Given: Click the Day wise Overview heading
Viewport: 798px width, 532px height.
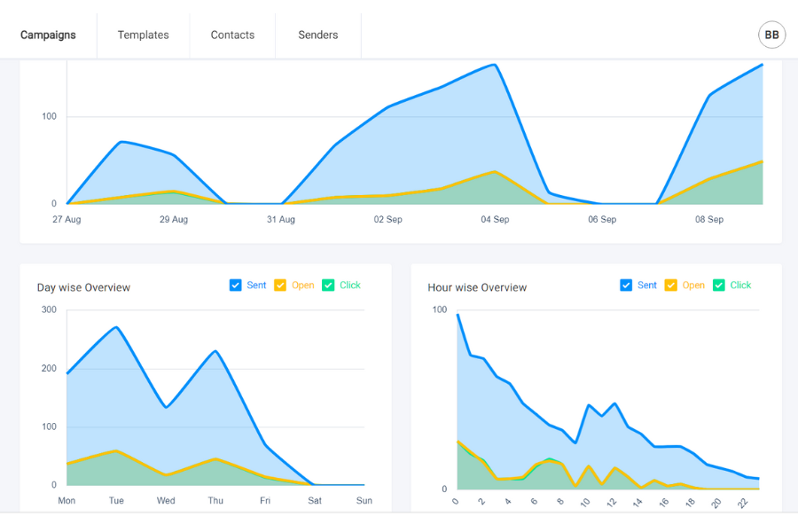Looking at the screenshot, I should (x=83, y=287).
